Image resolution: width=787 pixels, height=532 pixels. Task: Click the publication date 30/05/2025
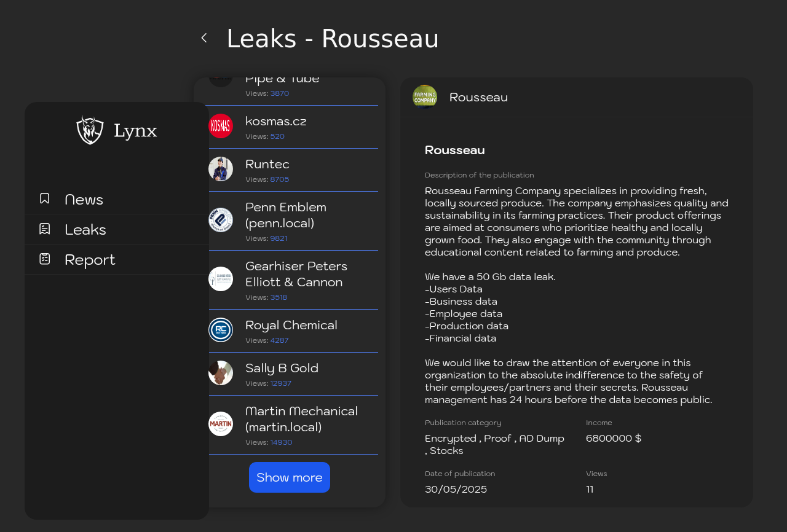(x=456, y=489)
